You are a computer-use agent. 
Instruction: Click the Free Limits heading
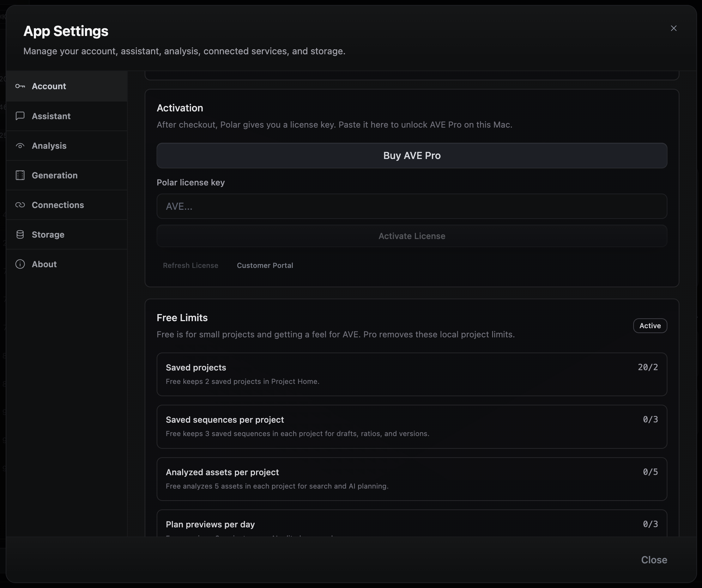click(x=182, y=318)
